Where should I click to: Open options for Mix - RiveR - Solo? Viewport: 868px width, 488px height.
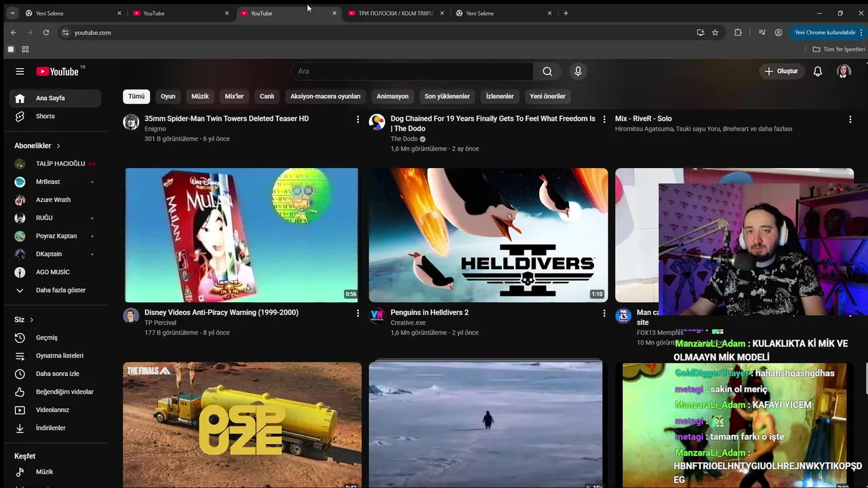pos(850,119)
